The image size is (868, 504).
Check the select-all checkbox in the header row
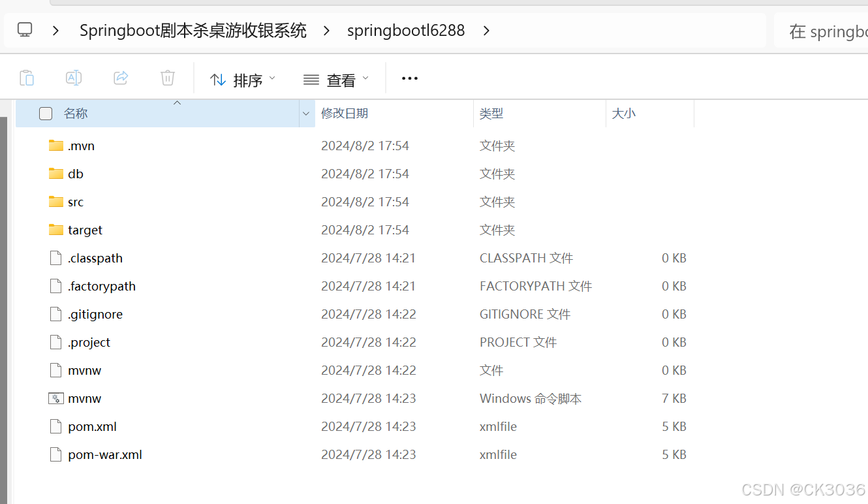[46, 113]
